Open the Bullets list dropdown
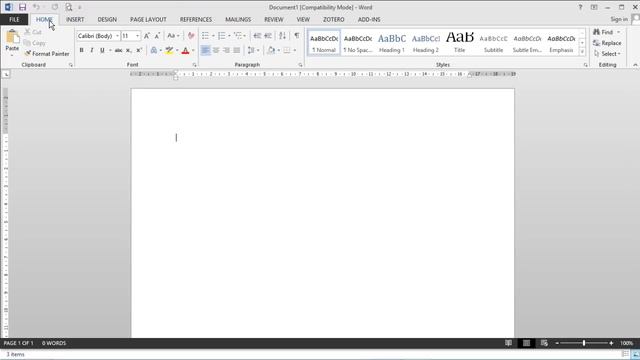The width and height of the screenshot is (640, 360). (x=213, y=36)
